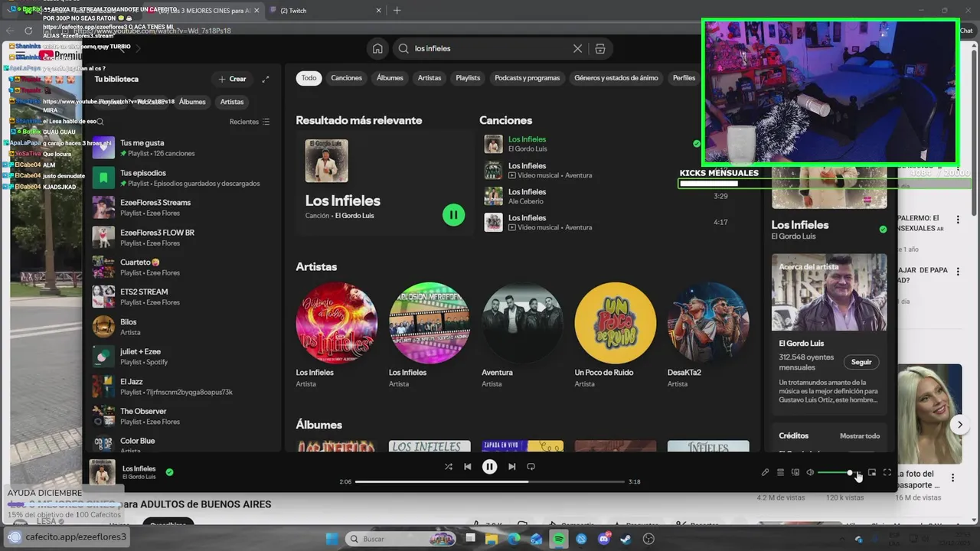Open the Browse icon beside the search bar
The width and height of the screenshot is (980, 551).
pos(600,48)
